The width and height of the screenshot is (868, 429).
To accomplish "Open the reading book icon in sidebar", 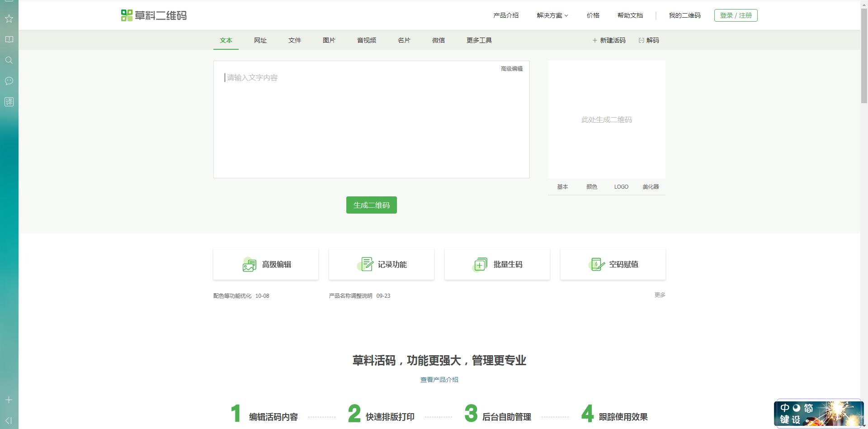I will [9, 39].
